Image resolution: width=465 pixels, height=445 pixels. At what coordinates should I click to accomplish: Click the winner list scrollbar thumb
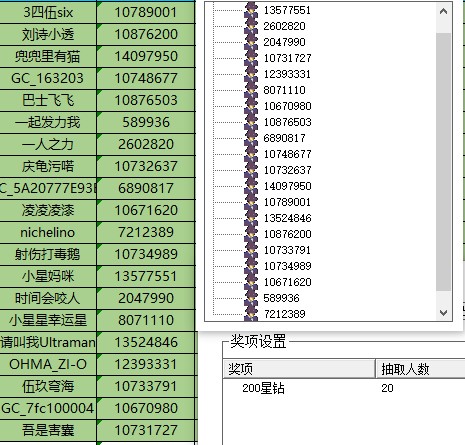(x=443, y=162)
